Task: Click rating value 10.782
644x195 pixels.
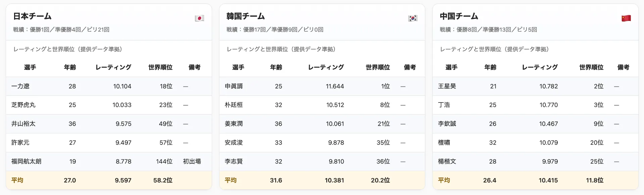Action: coord(549,86)
